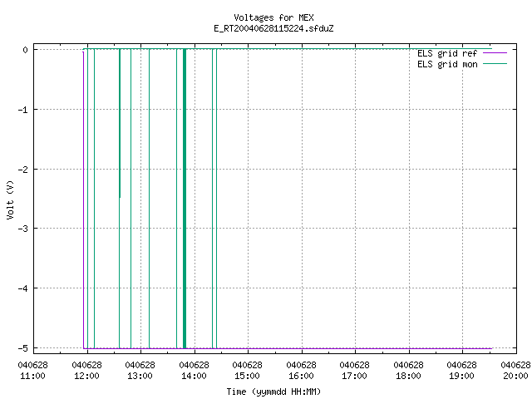Click the 'Volt (V)' y-axis label
Image resolution: width=532 pixels, height=399 pixels.
click(10, 199)
